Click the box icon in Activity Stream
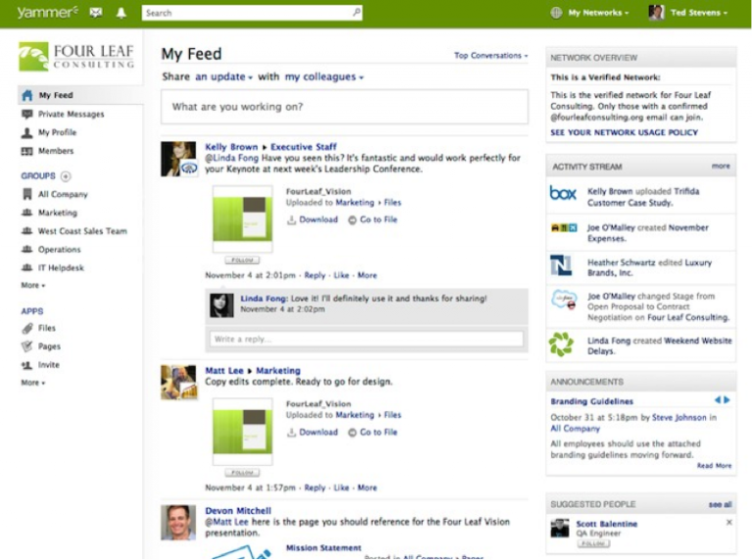752x560 pixels. pos(563,194)
